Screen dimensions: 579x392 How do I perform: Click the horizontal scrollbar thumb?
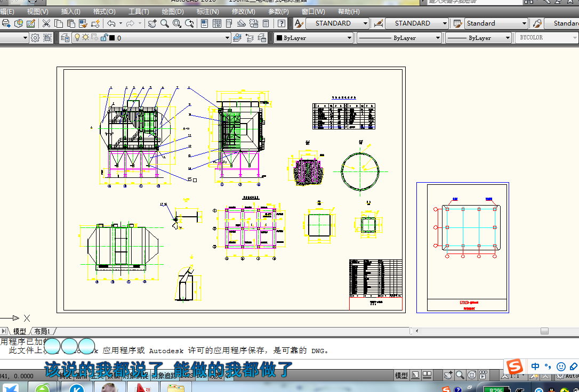pos(544,331)
